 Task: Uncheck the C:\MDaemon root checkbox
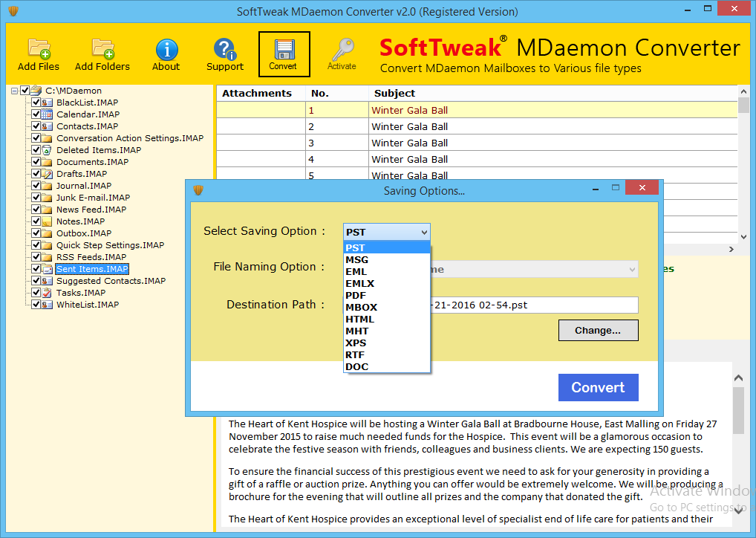(25, 90)
